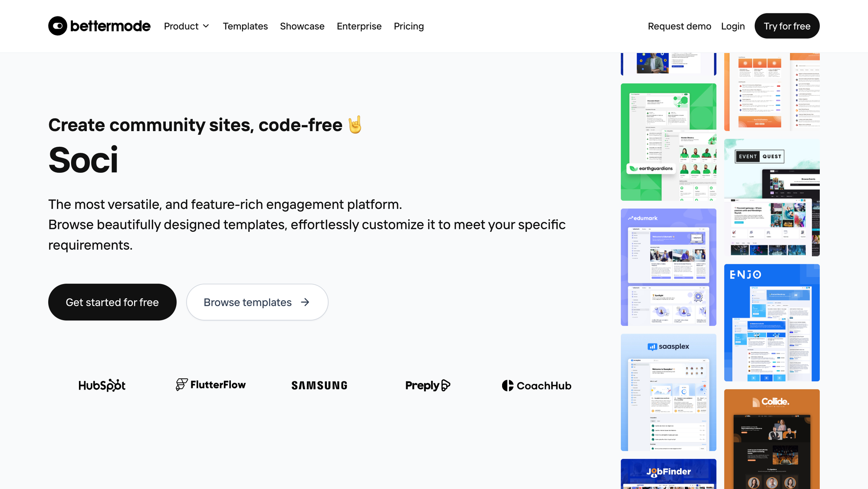Expand the Product dropdown menu
Image resolution: width=868 pixels, height=489 pixels.
coord(187,26)
